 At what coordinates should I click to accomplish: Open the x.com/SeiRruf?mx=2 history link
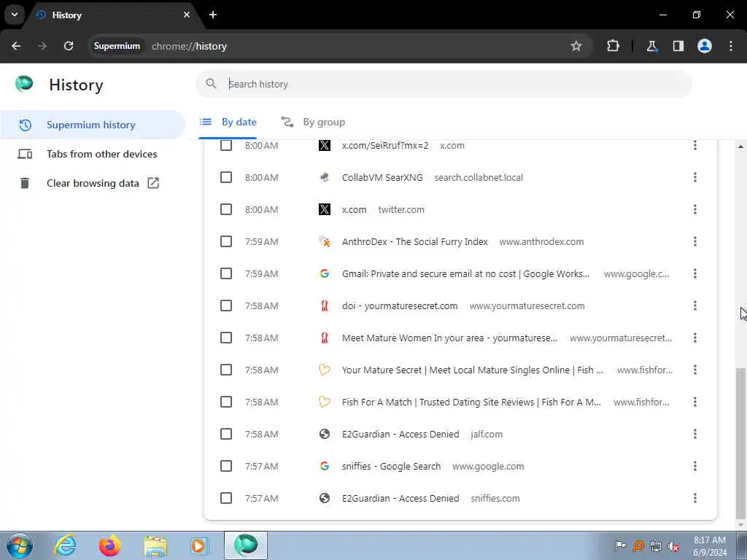point(385,145)
